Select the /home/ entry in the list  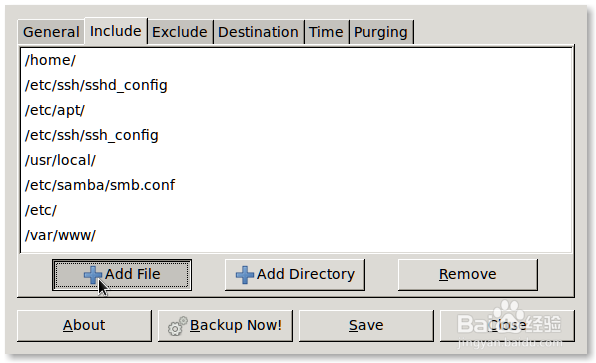click(296, 60)
